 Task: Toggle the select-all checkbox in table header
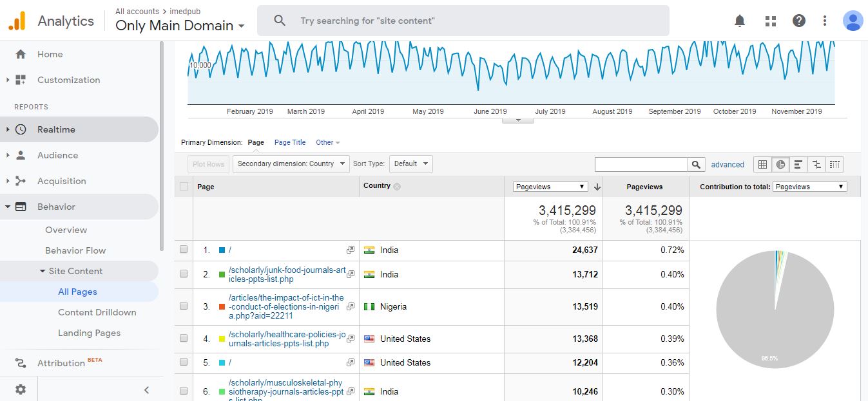pos(184,187)
